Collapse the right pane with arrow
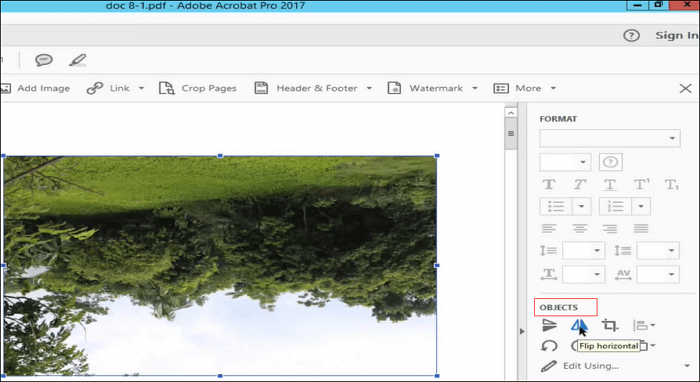 pos(522,331)
